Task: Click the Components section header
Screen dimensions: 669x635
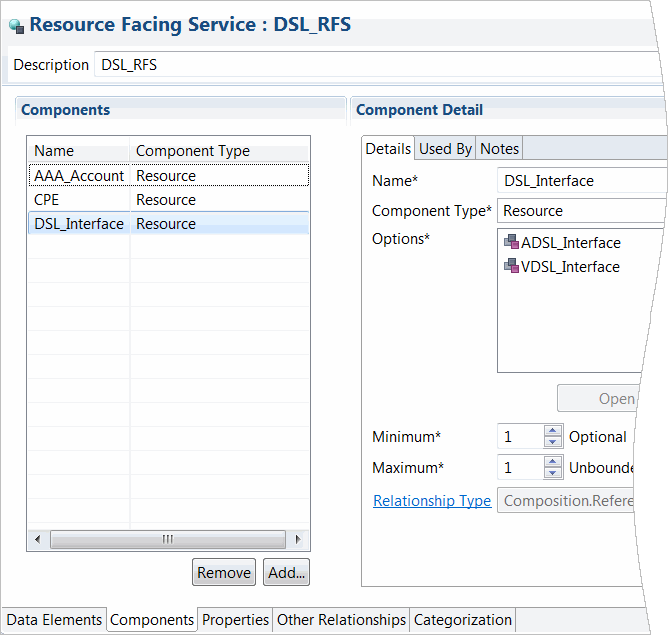Action: [x=180, y=110]
